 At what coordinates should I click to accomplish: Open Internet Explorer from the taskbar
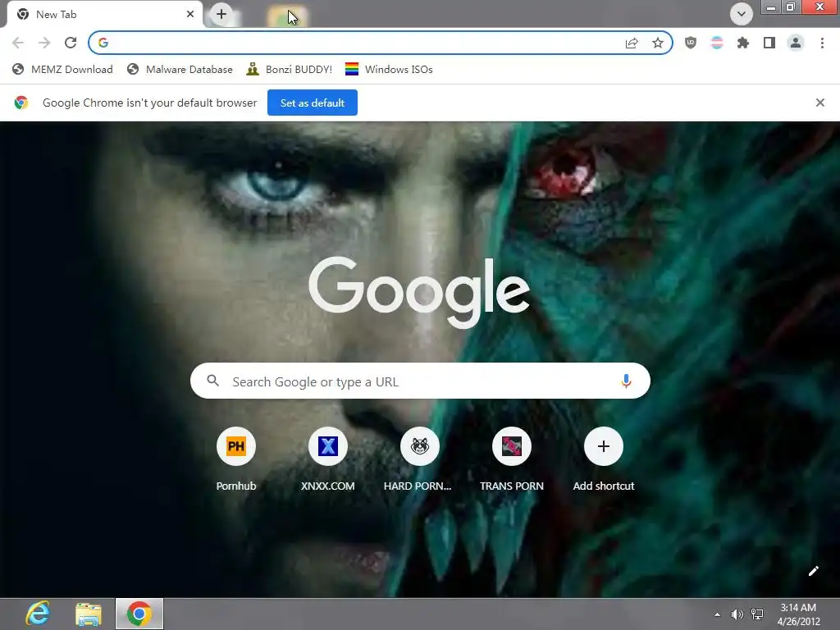pyautogui.click(x=38, y=614)
